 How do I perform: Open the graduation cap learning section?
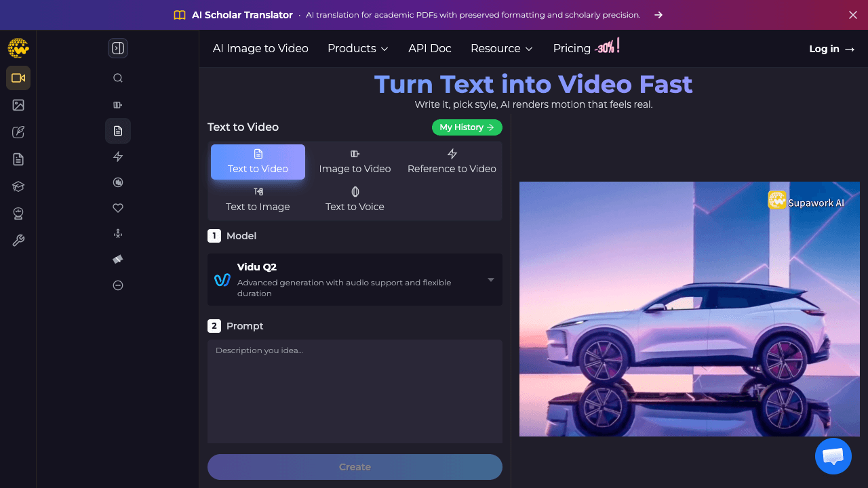point(18,186)
